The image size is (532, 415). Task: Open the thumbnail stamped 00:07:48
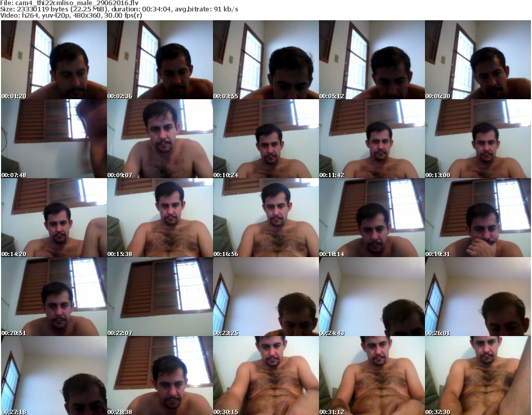point(54,139)
